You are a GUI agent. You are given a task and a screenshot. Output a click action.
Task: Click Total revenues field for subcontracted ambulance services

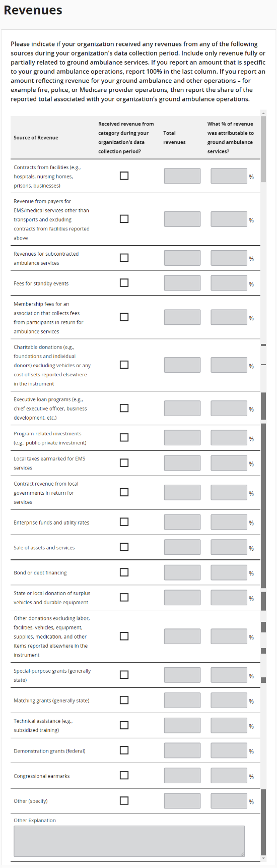(182, 258)
